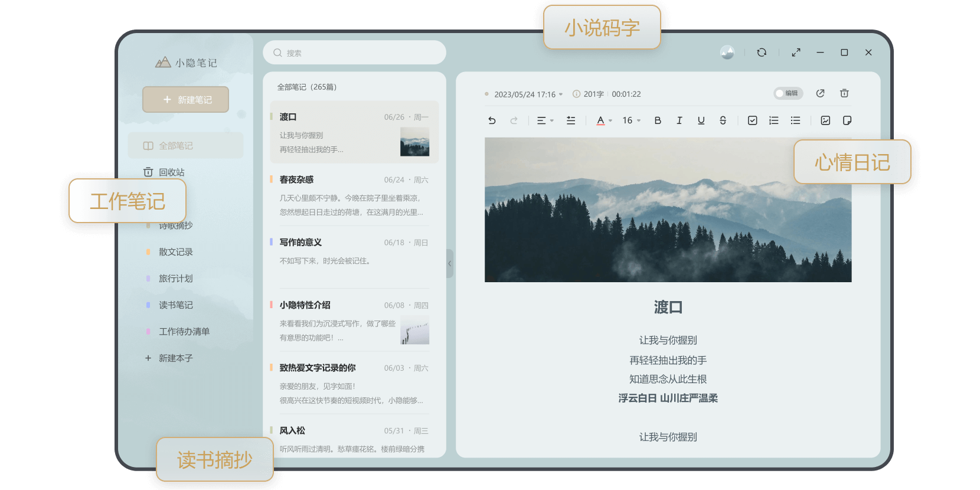Open the font size 16 dropdown

(x=631, y=120)
